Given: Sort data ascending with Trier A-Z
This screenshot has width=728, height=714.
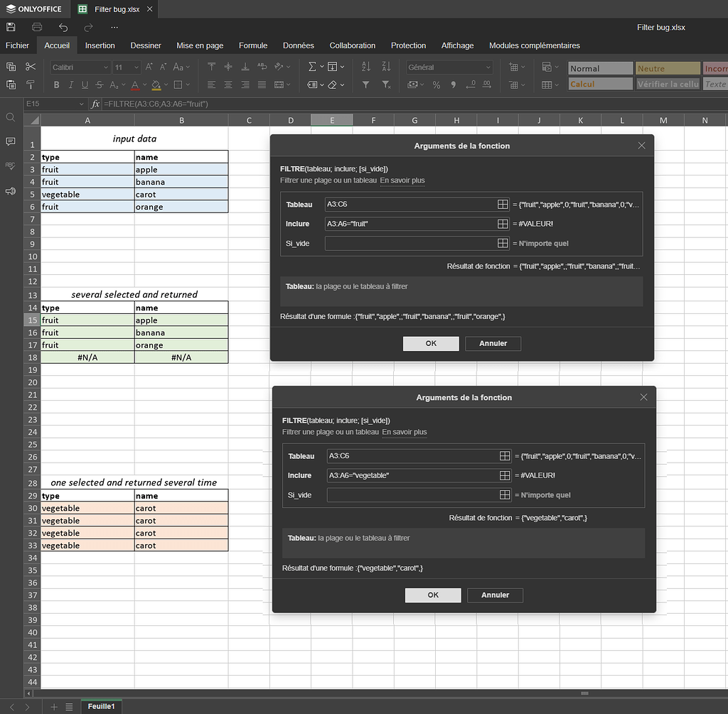Looking at the screenshot, I should [365, 65].
